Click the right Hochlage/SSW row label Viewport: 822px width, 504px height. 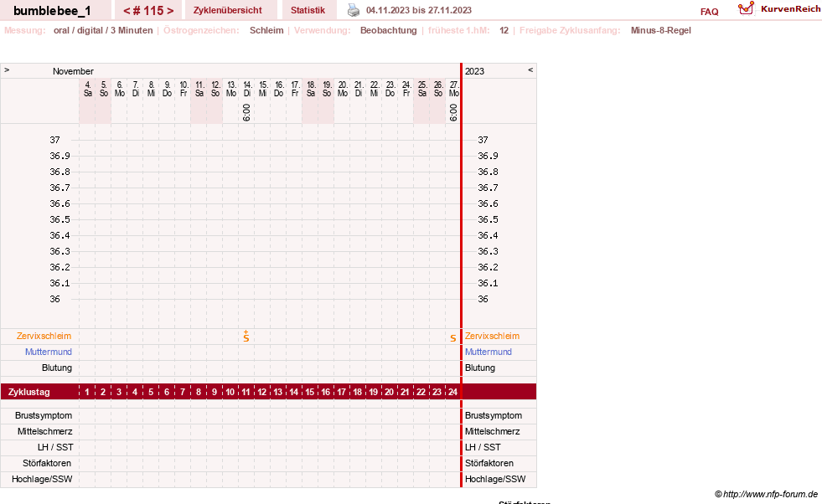[495, 479]
